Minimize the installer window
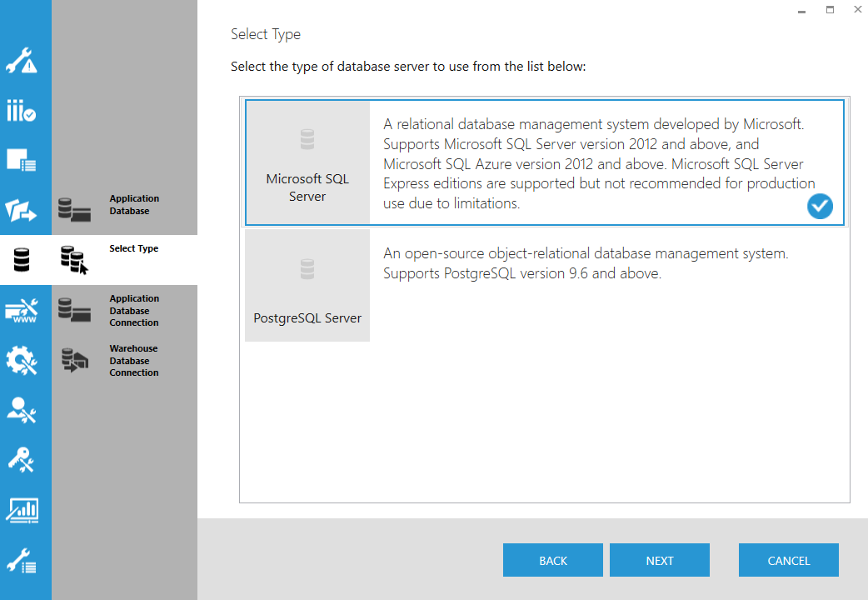The width and height of the screenshot is (868, 600). tap(801, 10)
